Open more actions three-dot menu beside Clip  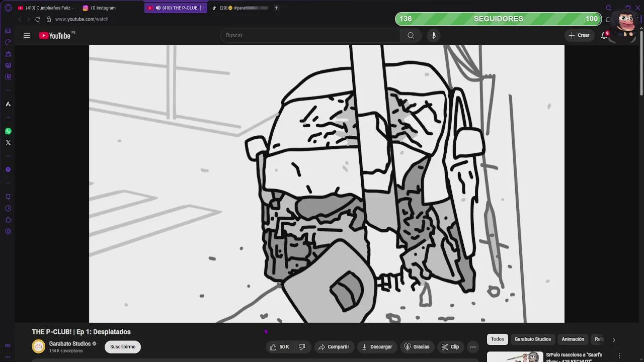(x=473, y=347)
